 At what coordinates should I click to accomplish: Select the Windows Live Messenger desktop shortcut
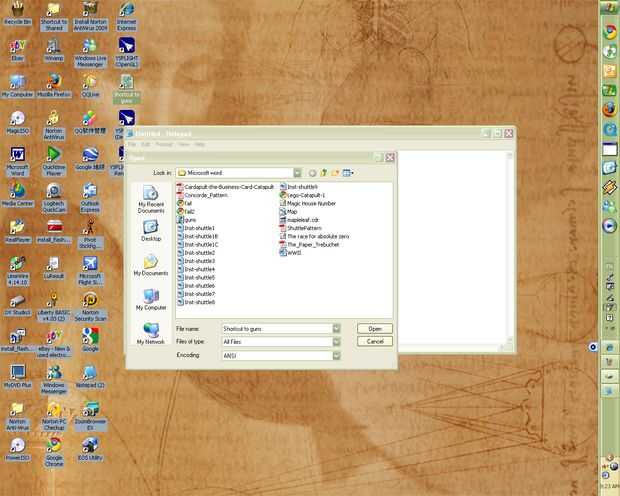90,53
